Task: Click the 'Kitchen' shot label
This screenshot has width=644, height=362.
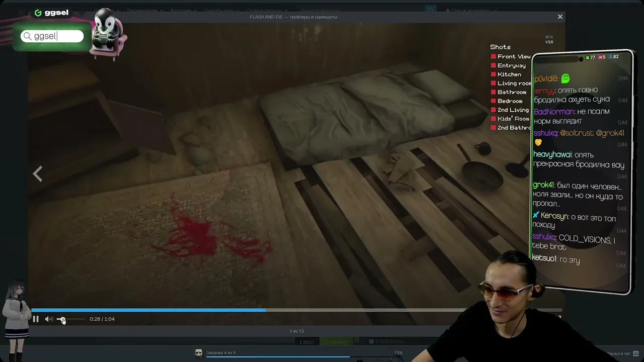Action: 509,74
